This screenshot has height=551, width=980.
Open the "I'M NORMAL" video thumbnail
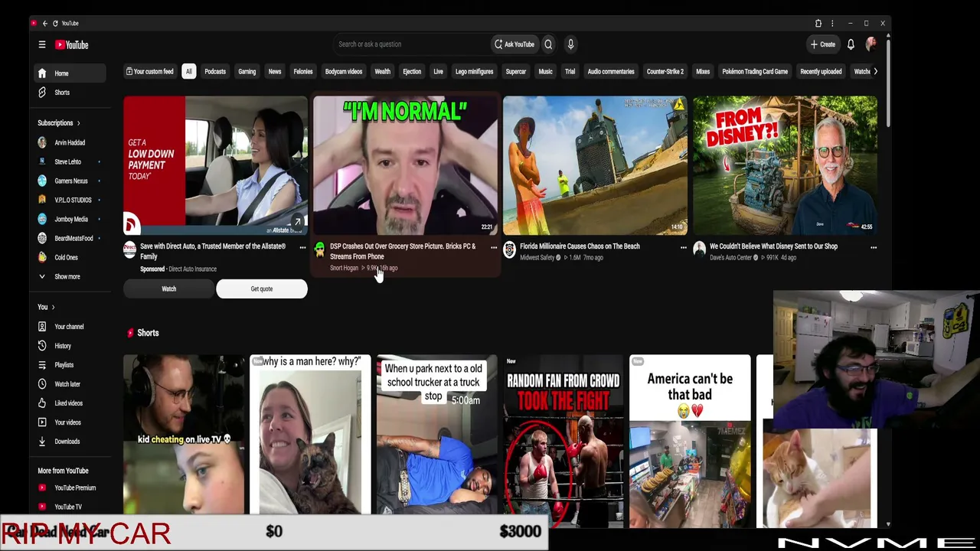(405, 165)
